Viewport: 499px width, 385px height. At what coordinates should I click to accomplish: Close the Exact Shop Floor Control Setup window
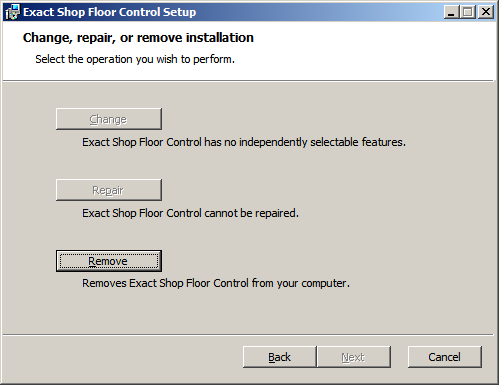486,12
